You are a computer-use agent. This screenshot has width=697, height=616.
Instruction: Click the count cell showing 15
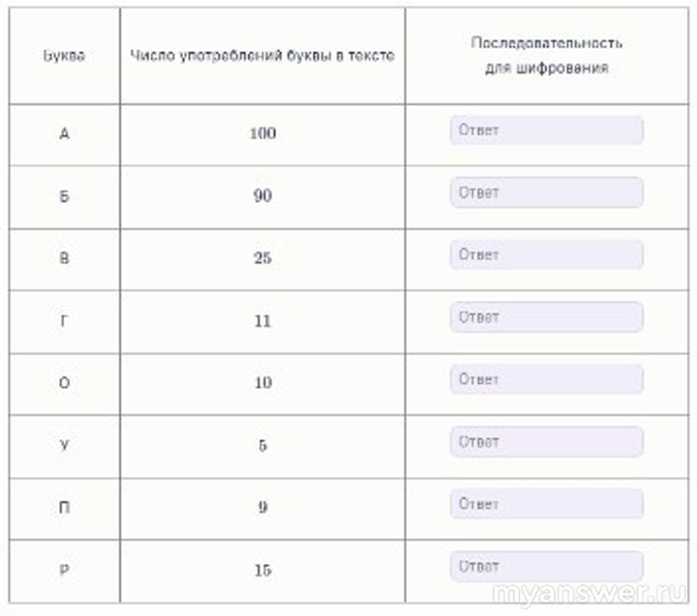262,570
